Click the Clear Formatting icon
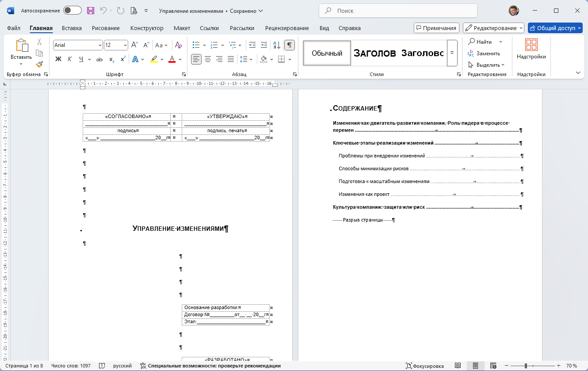This screenshot has width=588, height=371. [x=178, y=45]
